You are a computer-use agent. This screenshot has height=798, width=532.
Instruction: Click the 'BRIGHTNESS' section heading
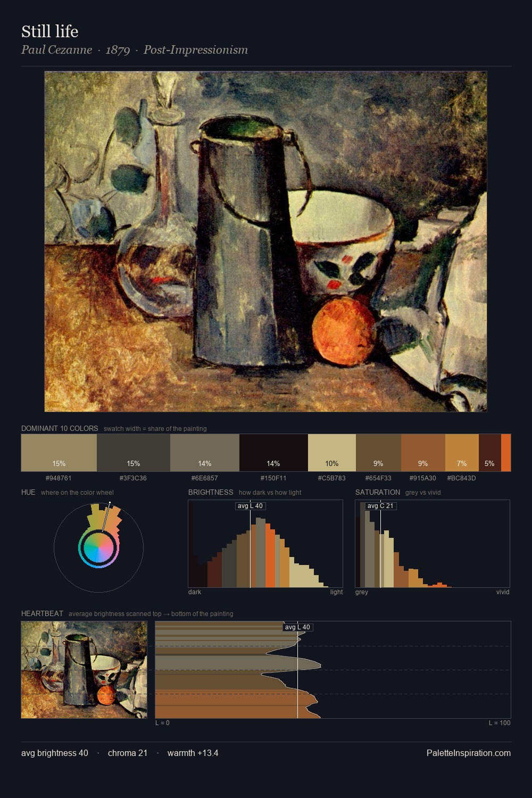coord(211,492)
